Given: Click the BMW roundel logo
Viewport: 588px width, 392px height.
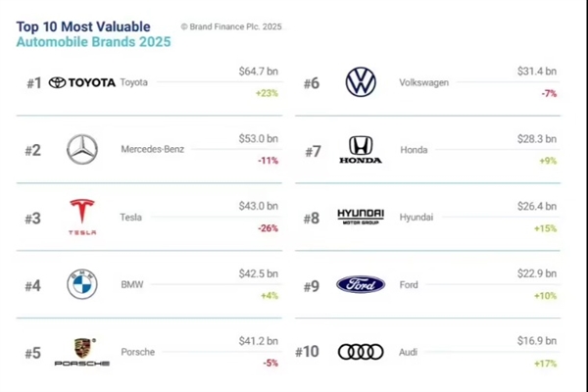Looking at the screenshot, I should (82, 284).
